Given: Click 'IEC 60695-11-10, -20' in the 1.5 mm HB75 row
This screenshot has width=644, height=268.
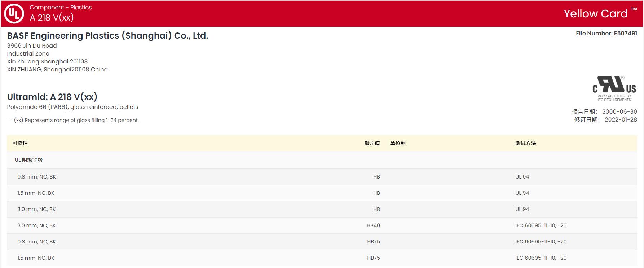Looking at the screenshot, I should coord(541,258).
